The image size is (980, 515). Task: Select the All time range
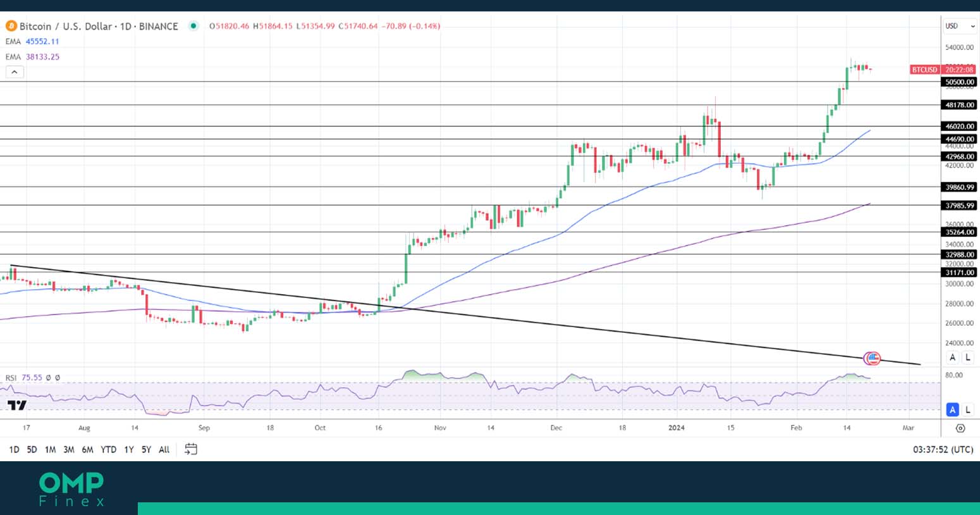pos(164,449)
